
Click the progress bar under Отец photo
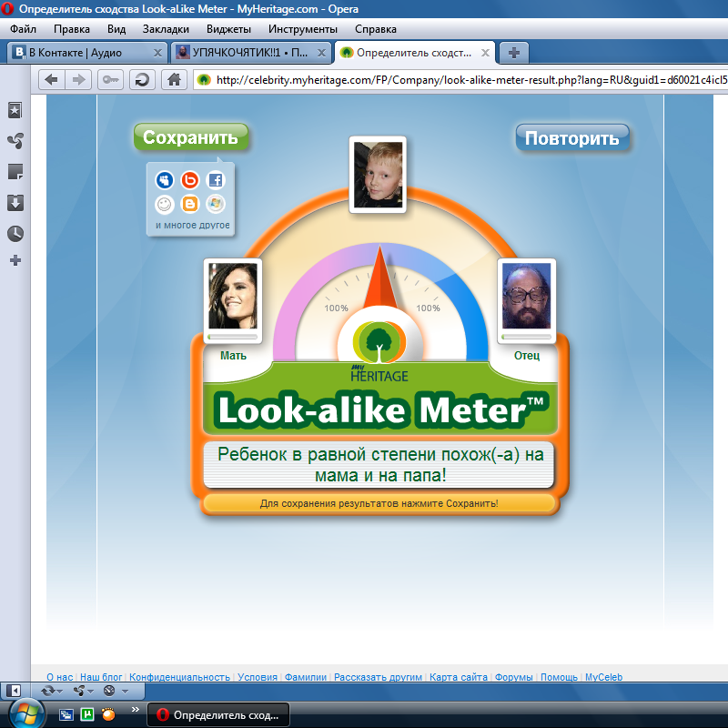(x=527, y=337)
